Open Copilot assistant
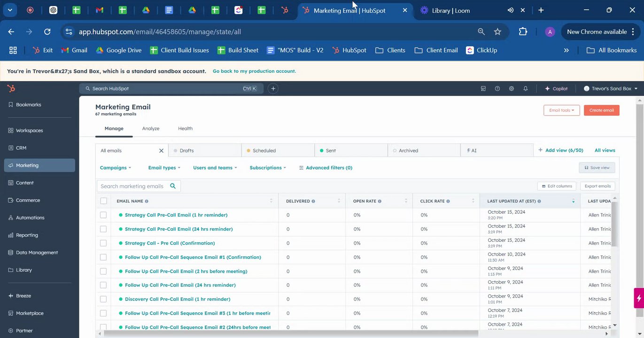This screenshot has width=644, height=338. pos(556,88)
